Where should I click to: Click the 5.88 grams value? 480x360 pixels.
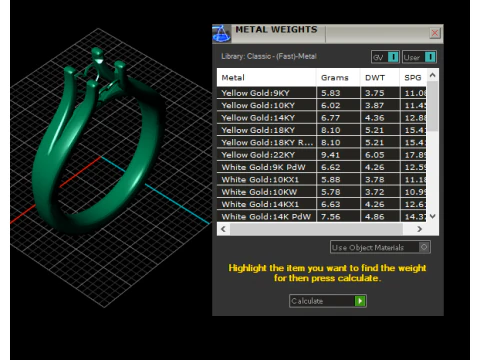coord(331,179)
